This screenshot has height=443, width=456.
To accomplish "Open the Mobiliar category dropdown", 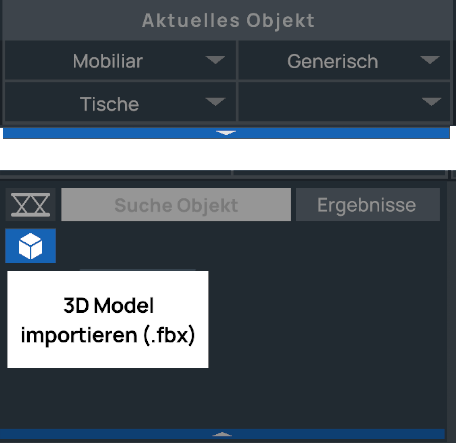I will 120,60.
